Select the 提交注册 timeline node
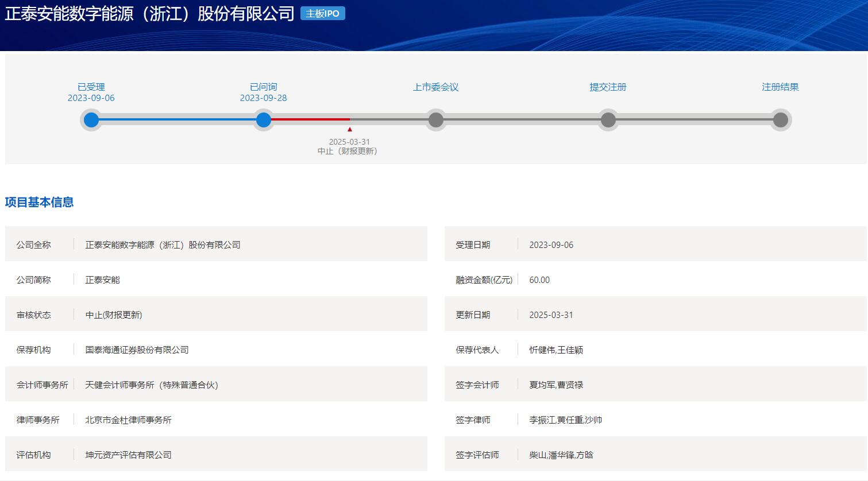This screenshot has width=868, height=481. (x=608, y=120)
